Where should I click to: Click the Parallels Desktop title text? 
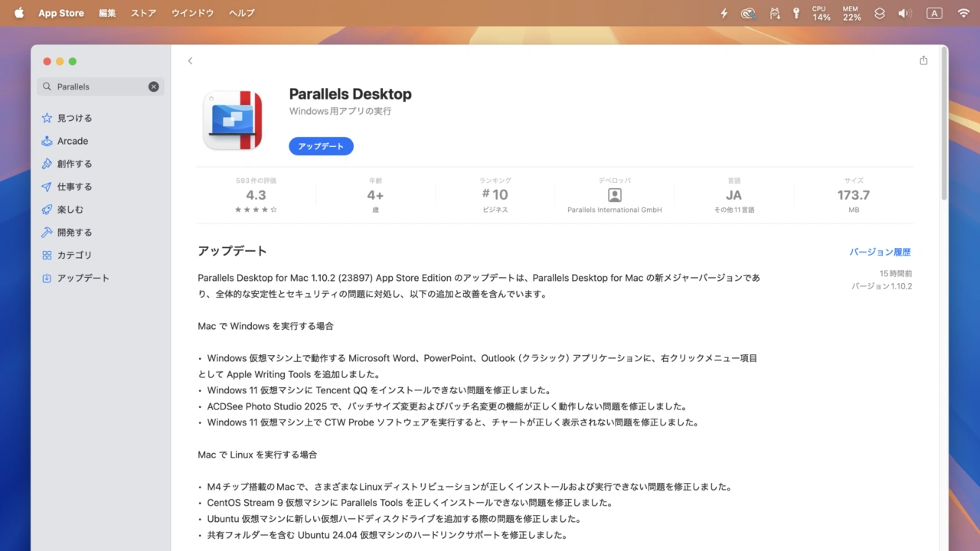coord(350,94)
